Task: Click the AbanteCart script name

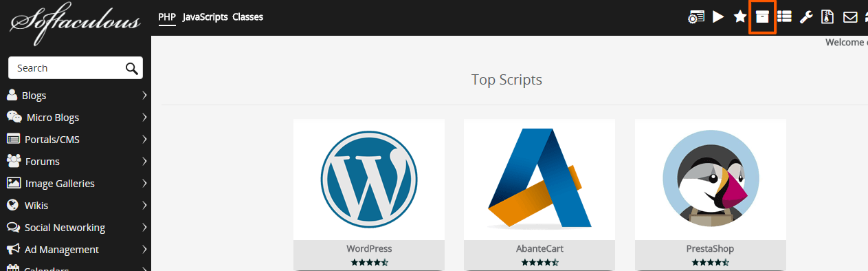Action: (x=539, y=248)
